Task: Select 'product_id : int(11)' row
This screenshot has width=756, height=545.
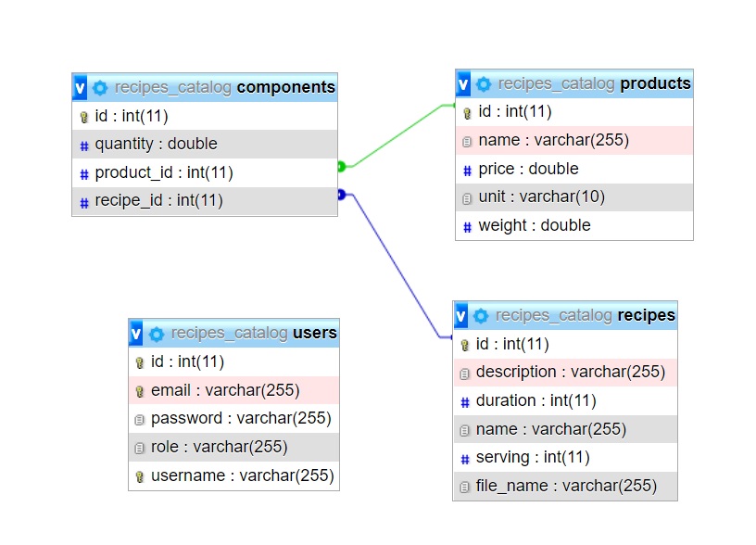Action: [x=205, y=172]
